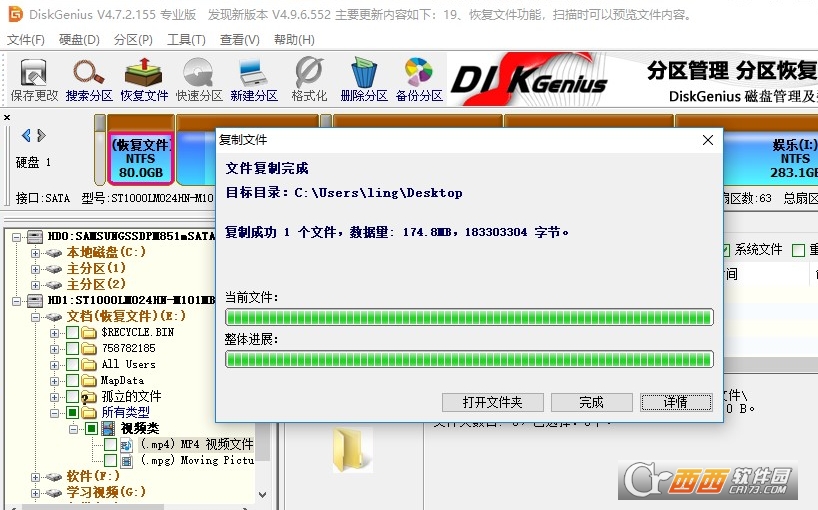
Task: Select the HD1 ST1000LM024 disk icon
Action: pyautogui.click(x=35, y=300)
